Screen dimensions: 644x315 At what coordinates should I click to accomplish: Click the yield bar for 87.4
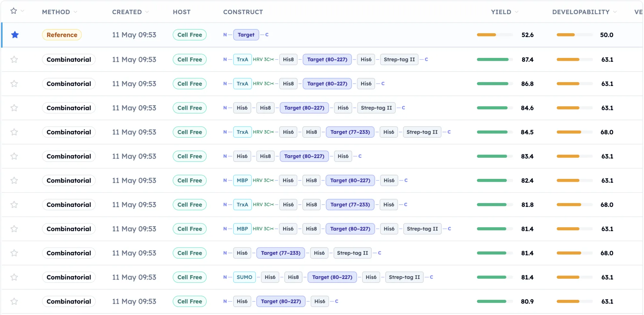point(495,60)
